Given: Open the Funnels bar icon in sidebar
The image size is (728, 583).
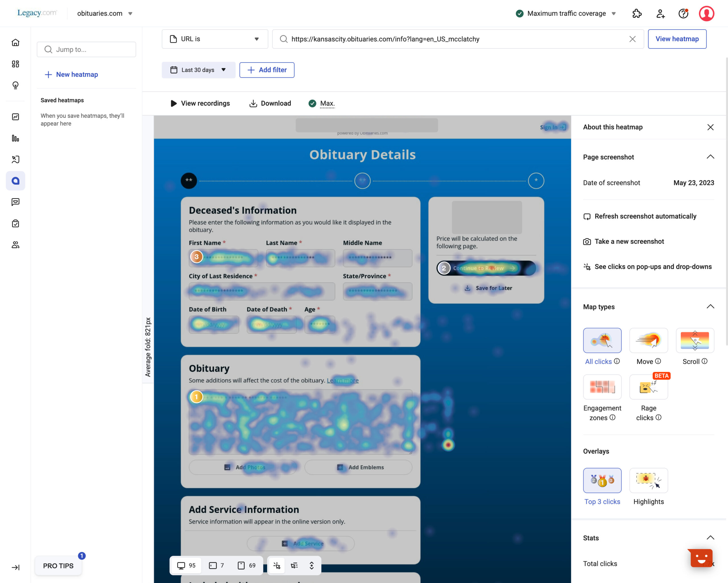Looking at the screenshot, I should point(16,138).
